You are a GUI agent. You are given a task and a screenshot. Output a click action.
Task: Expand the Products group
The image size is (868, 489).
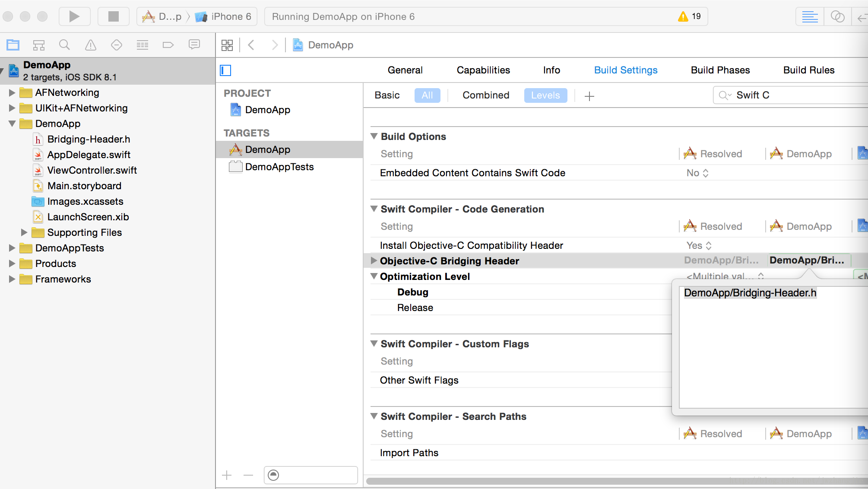[12, 264]
